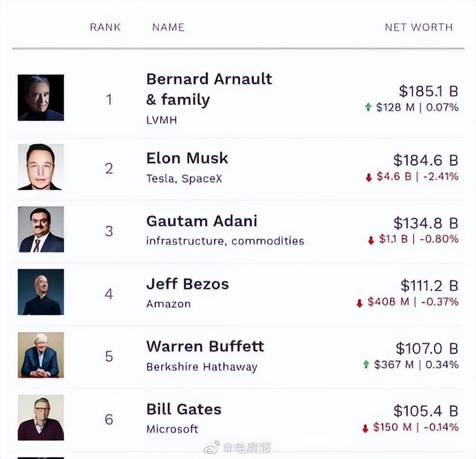
Task: Click the photo thumbnail in the rank 1 row
Action: click(x=41, y=98)
